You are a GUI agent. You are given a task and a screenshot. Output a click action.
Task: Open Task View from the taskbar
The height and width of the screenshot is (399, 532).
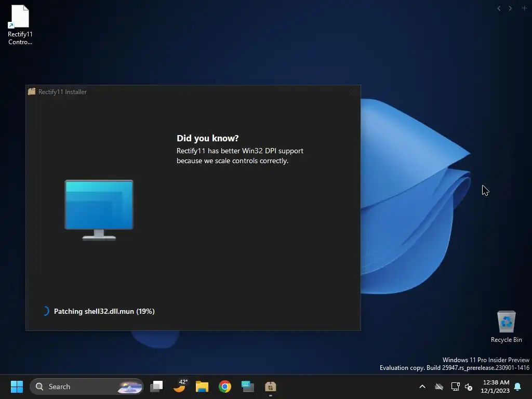point(156,387)
